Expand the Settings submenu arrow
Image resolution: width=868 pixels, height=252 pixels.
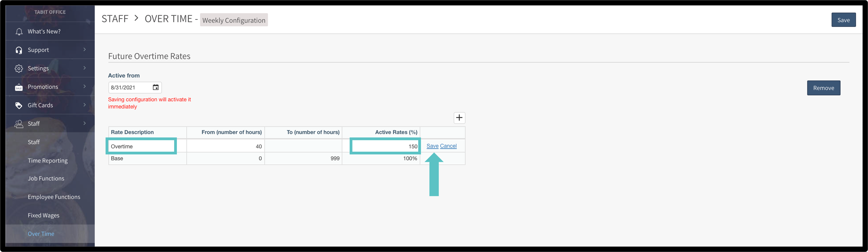pos(84,68)
